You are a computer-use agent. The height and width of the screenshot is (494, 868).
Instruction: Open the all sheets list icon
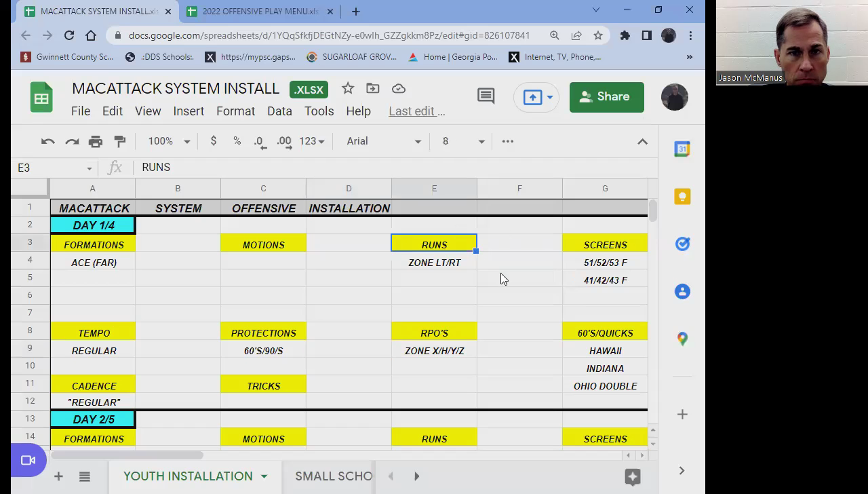(x=85, y=477)
